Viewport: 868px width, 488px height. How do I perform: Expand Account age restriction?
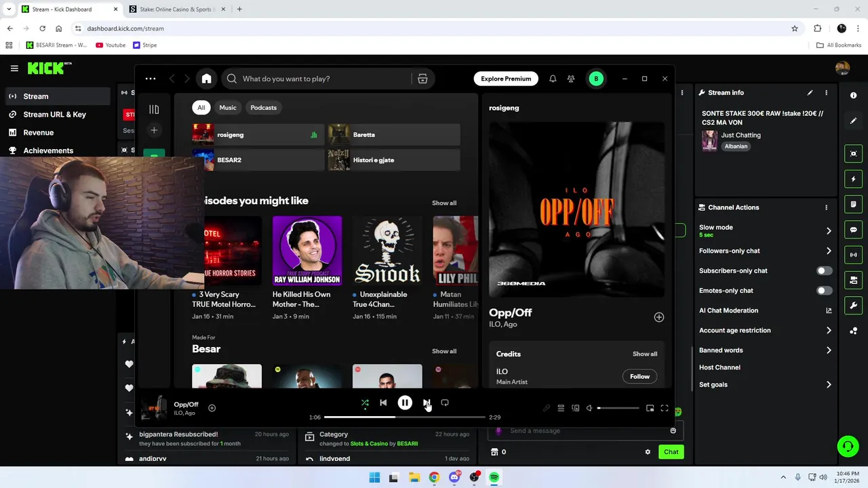[829, 331]
